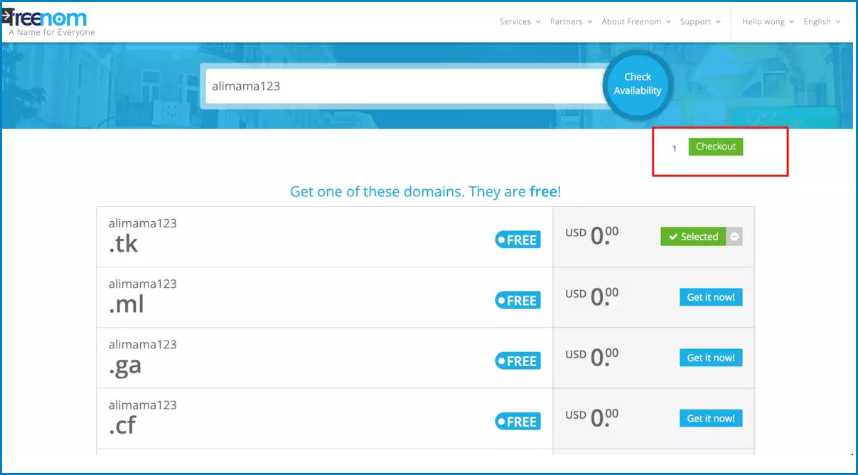Click the .tk domain extension text
The width and height of the screenshot is (858, 475).
point(123,244)
